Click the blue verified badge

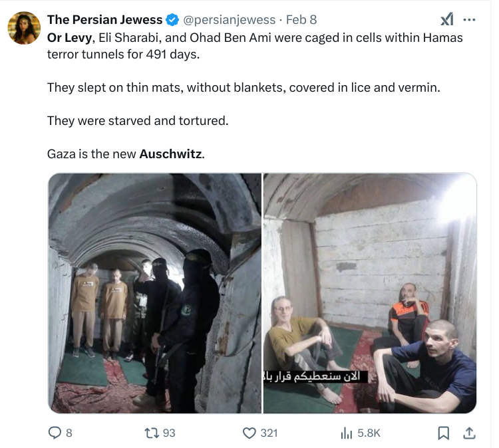point(172,20)
